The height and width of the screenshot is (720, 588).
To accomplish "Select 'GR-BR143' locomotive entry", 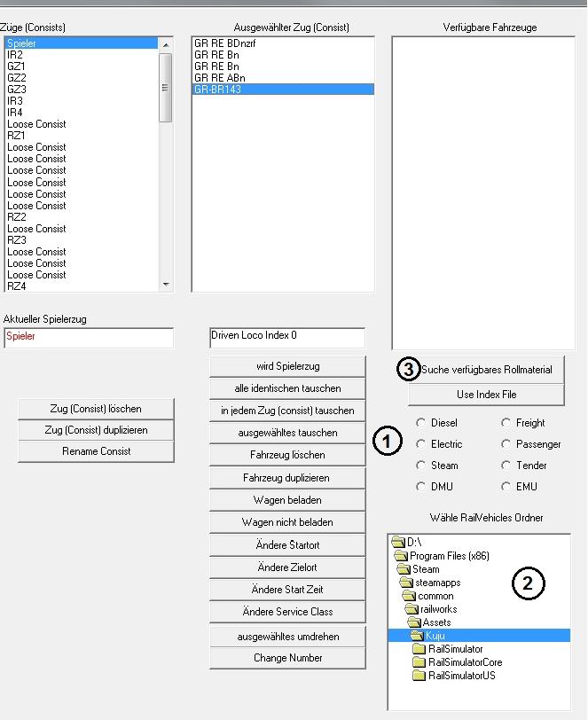I will pos(283,89).
